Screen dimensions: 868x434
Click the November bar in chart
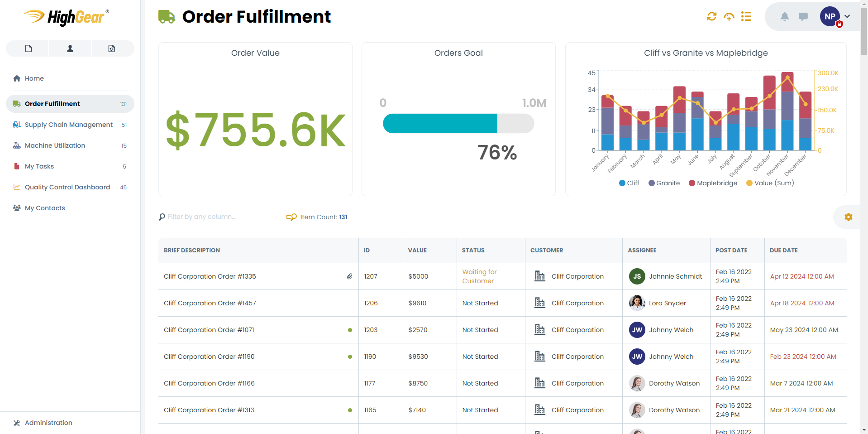pos(787,111)
